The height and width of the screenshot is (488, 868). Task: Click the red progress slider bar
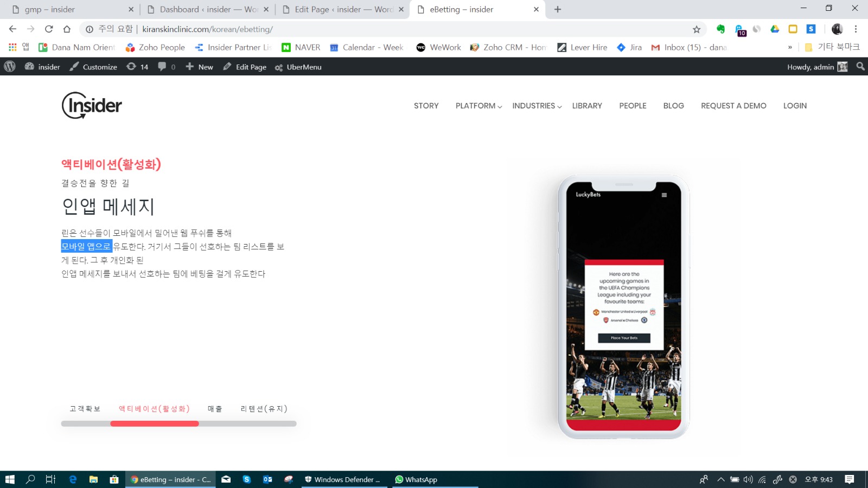click(x=155, y=423)
